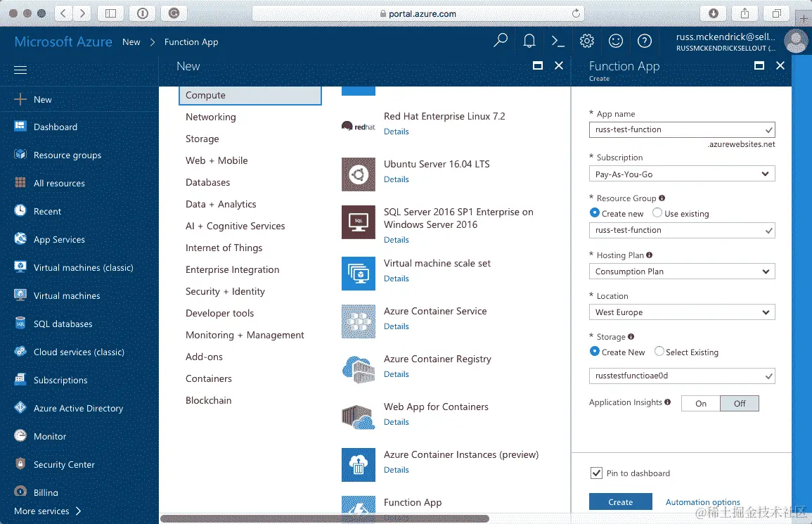Image resolution: width=812 pixels, height=524 pixels.
Task: Click the Safari reload button
Action: (576, 13)
